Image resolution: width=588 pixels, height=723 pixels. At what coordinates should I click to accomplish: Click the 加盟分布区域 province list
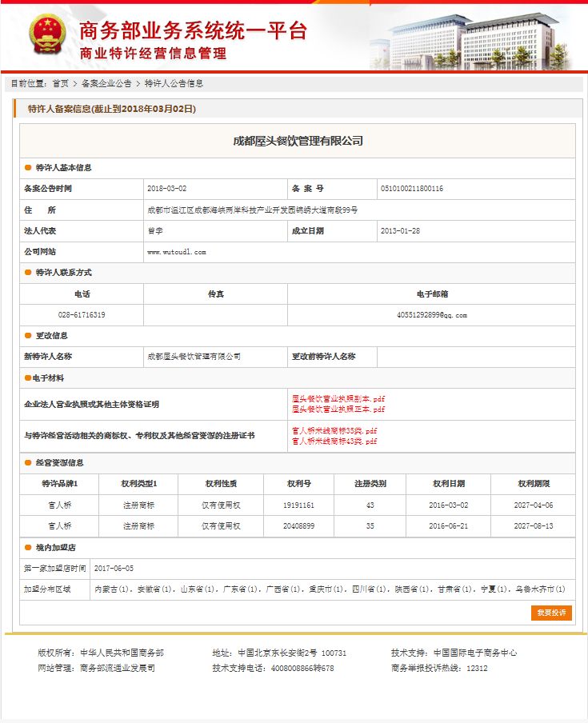pyautogui.click(x=330, y=589)
